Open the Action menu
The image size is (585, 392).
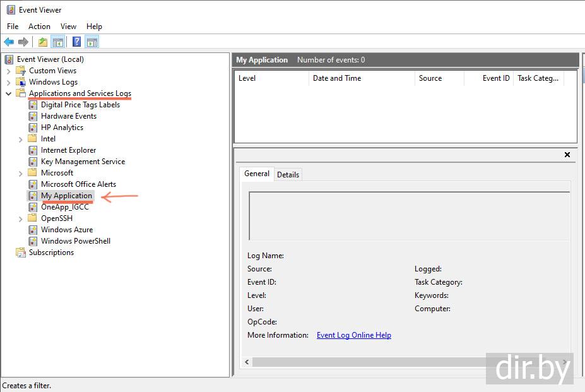(x=39, y=27)
